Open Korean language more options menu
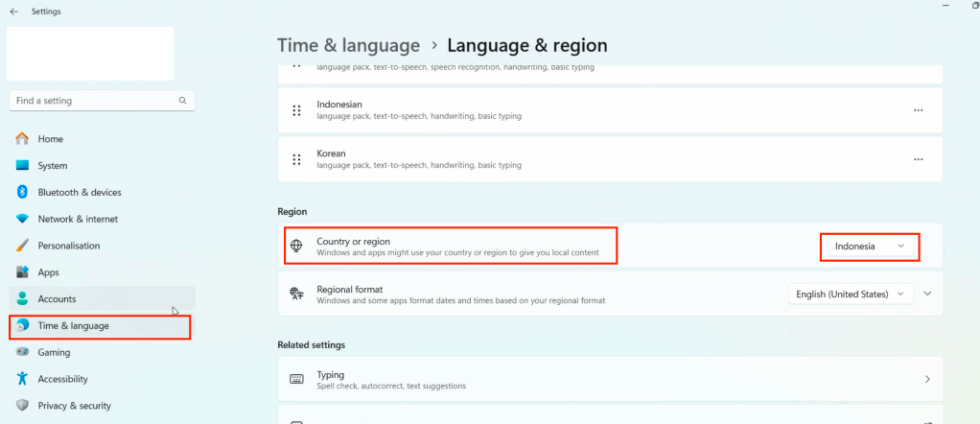 [918, 159]
